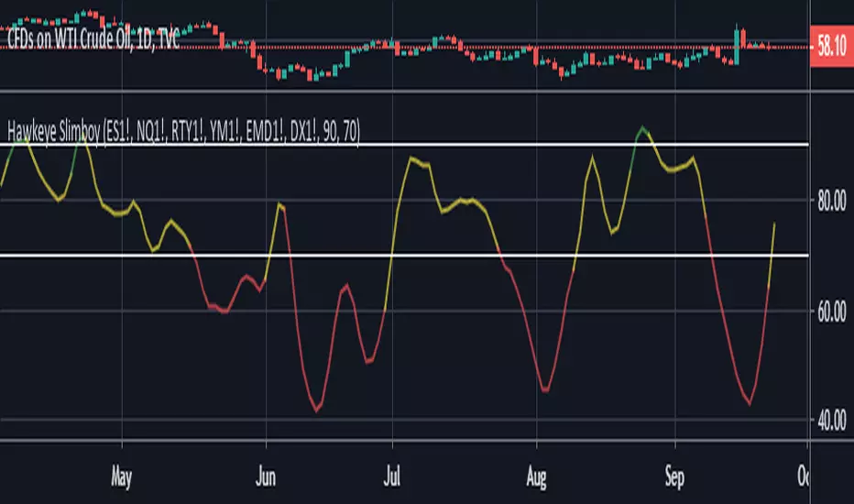The height and width of the screenshot is (504, 854).
Task: Click the Aug label on time axis
Action: coord(536,477)
